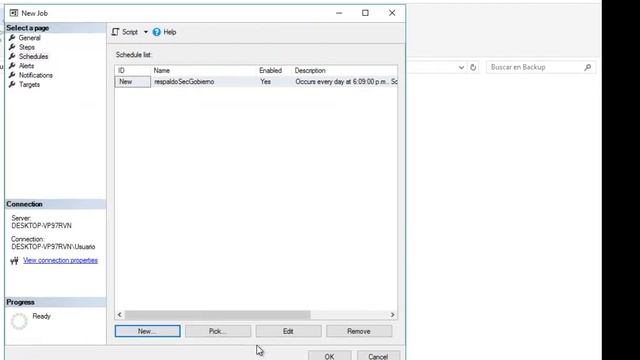Click the 'Yes' enabled value
The height and width of the screenshot is (360, 640).
point(265,82)
